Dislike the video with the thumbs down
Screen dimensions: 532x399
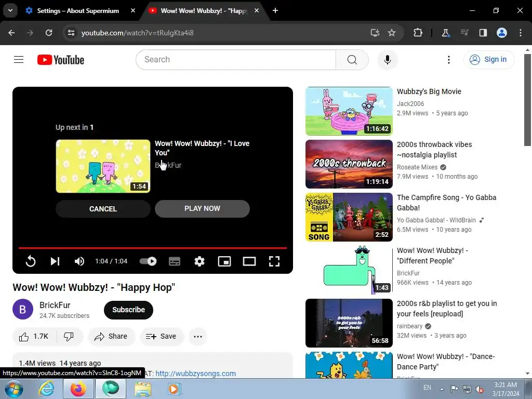click(x=69, y=336)
